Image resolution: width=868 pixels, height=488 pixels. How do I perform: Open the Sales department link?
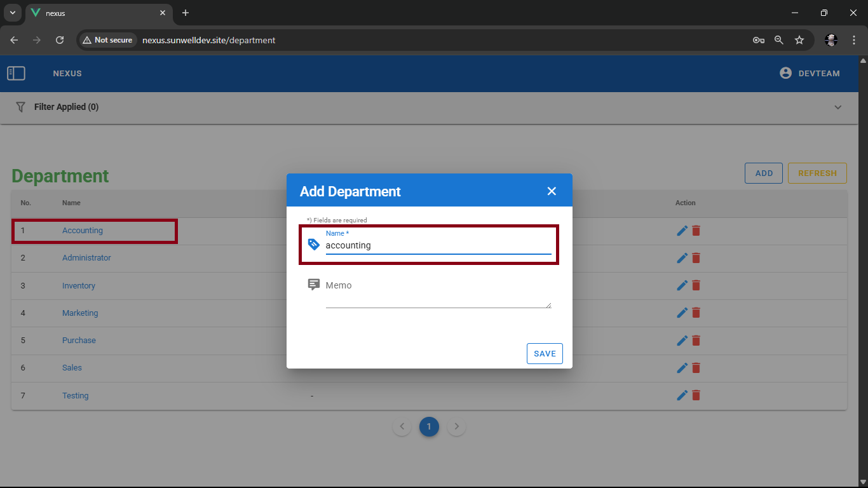coord(72,368)
